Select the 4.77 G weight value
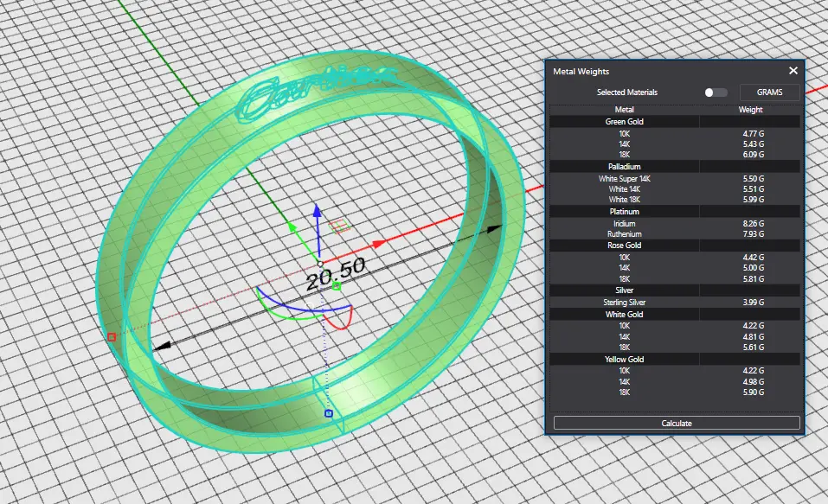Screen dimensions: 828x504 pos(754,133)
